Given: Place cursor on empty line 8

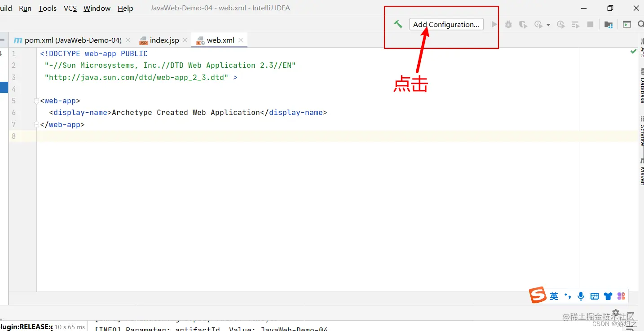Looking at the screenshot, I should coord(337,136).
